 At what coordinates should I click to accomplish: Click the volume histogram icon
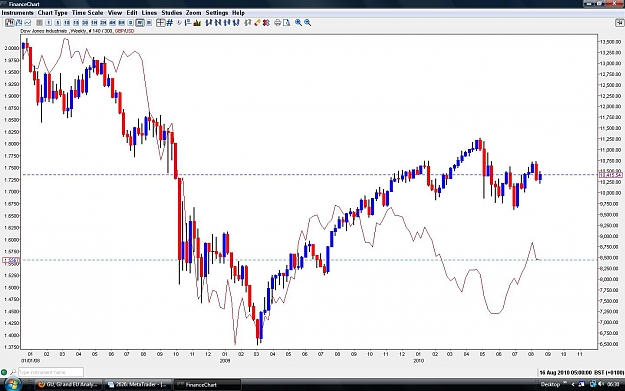197,23
